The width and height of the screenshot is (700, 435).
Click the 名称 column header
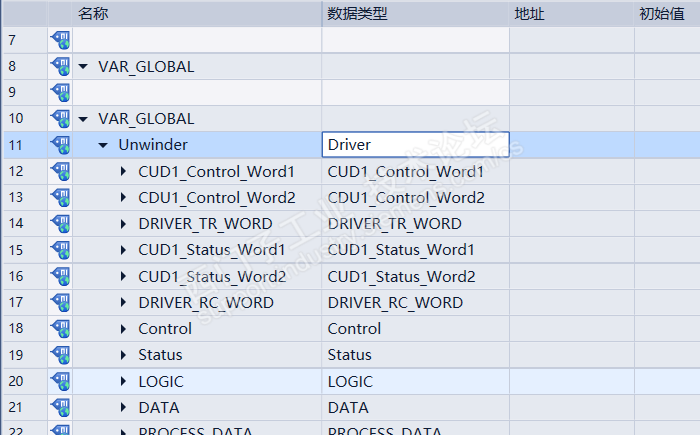click(x=93, y=13)
